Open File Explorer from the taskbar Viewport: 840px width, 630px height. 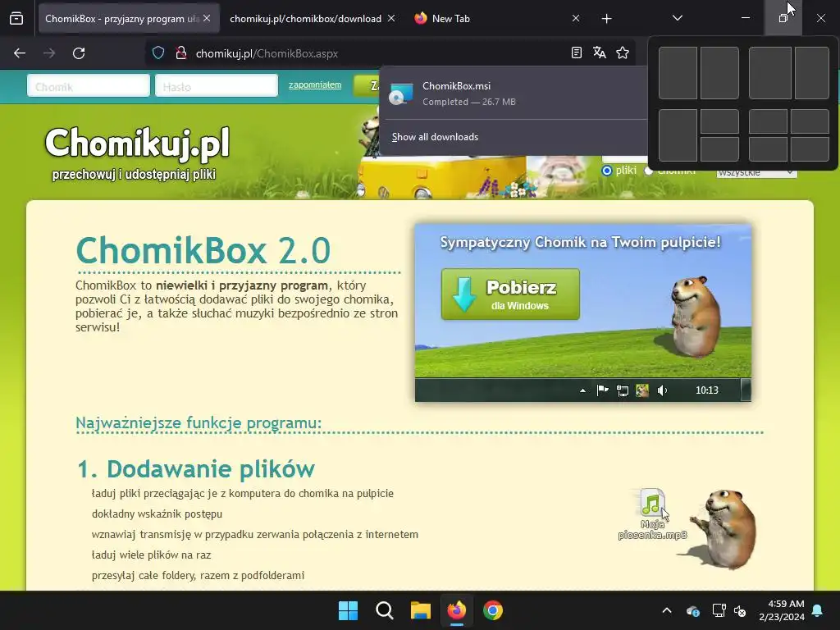coord(421,610)
